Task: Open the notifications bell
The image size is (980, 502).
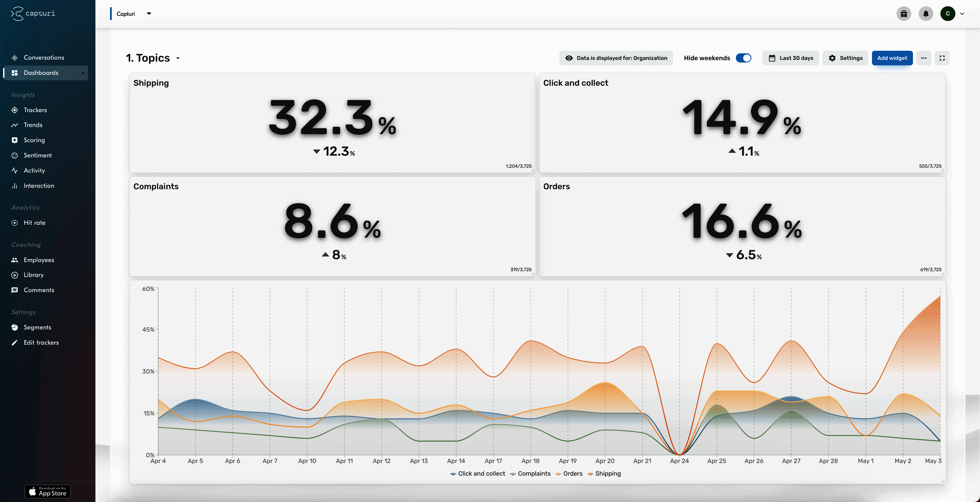Action: 926,14
